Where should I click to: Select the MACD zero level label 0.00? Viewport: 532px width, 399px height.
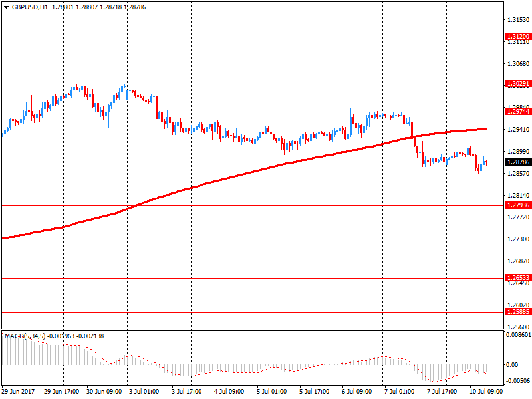coord(512,364)
